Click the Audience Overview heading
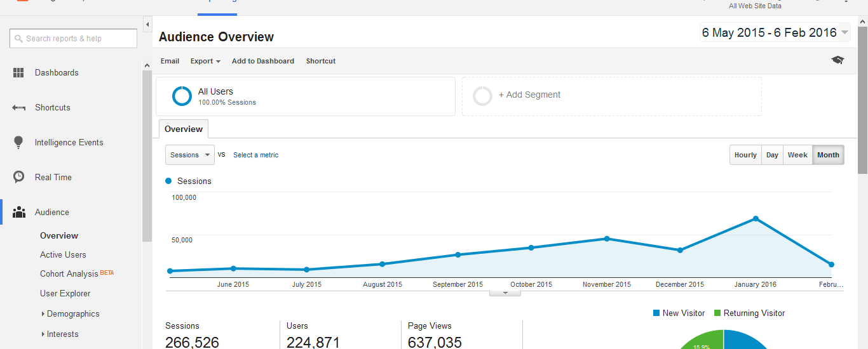Viewport: 868px width, 349px height. coord(216,37)
